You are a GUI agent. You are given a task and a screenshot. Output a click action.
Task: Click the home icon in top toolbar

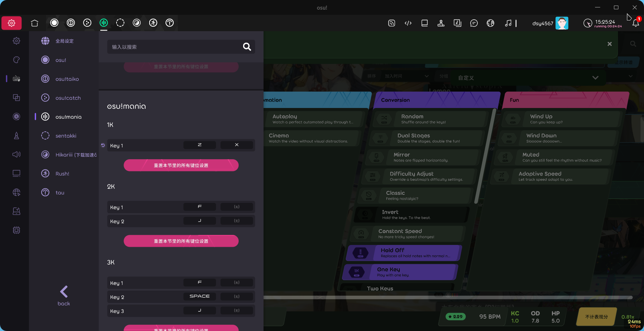coord(35,23)
